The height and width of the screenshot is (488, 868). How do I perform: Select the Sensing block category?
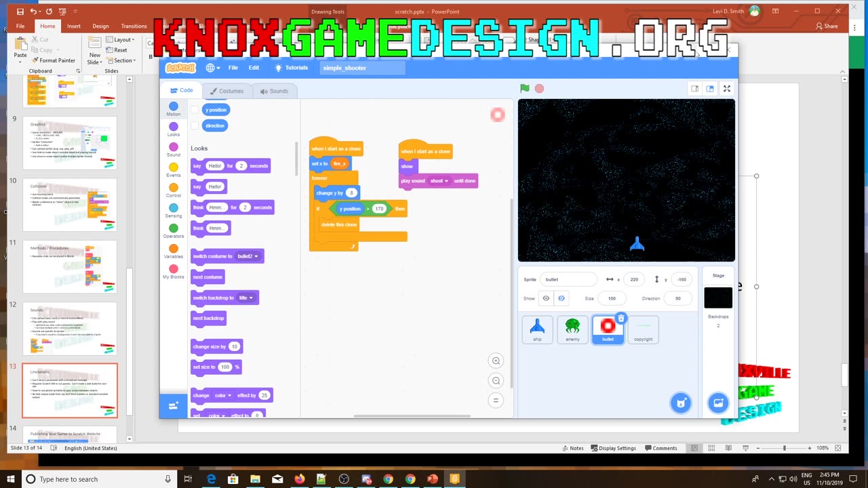[174, 211]
